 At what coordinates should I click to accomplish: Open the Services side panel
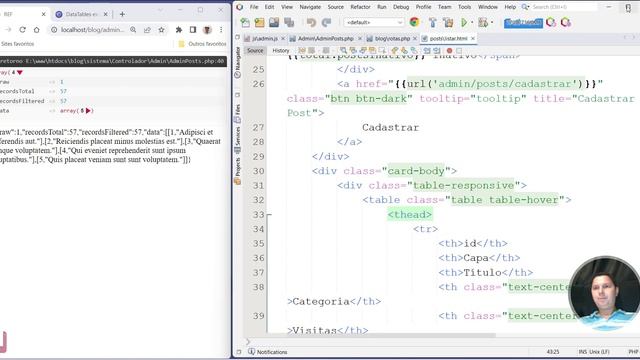(x=238, y=139)
